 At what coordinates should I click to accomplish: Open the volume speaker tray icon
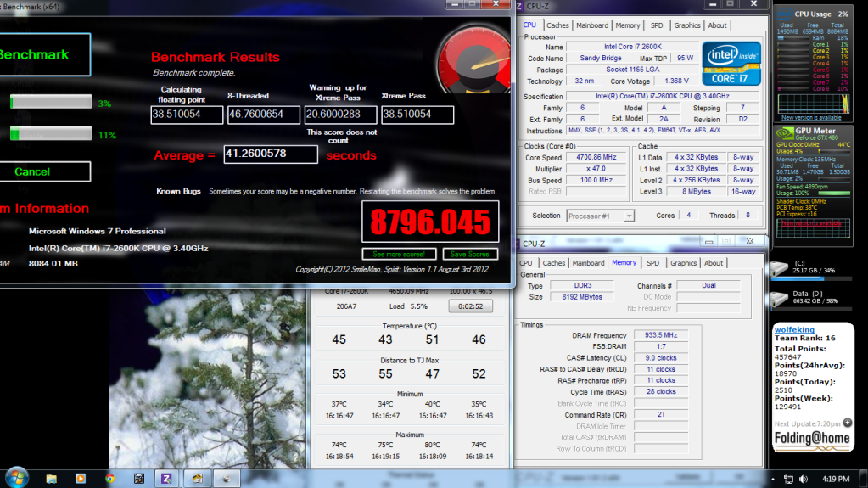(804, 480)
